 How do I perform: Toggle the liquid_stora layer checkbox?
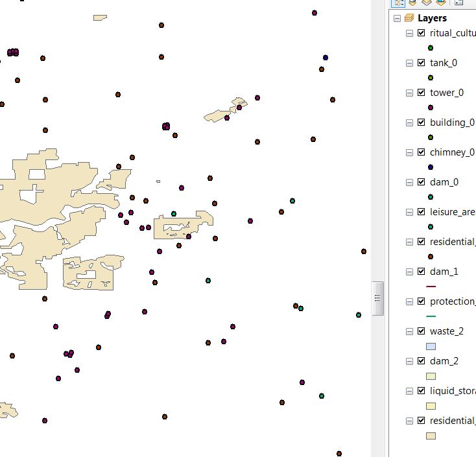[421, 390]
